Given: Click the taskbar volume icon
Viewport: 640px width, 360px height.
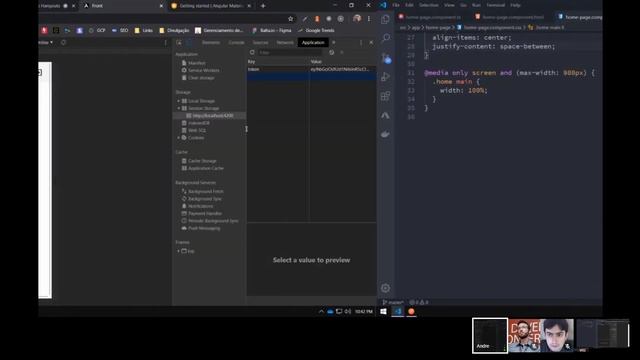Looking at the screenshot, I should (348, 311).
